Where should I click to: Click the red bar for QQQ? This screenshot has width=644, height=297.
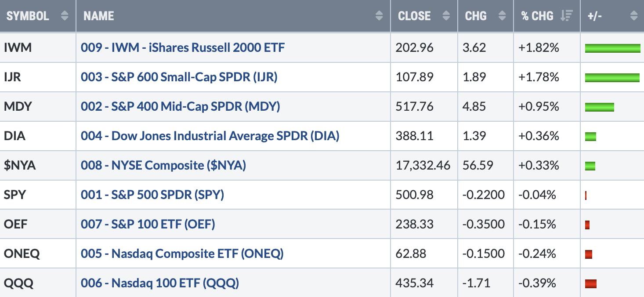(x=591, y=283)
